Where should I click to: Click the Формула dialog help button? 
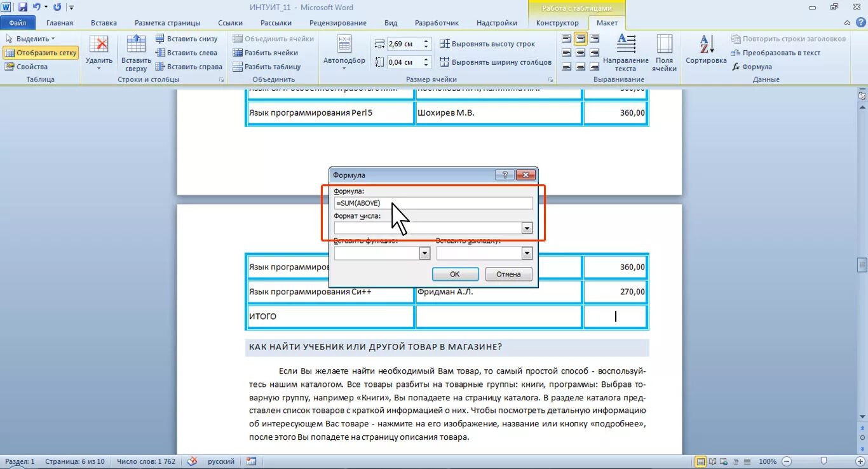[x=505, y=175]
